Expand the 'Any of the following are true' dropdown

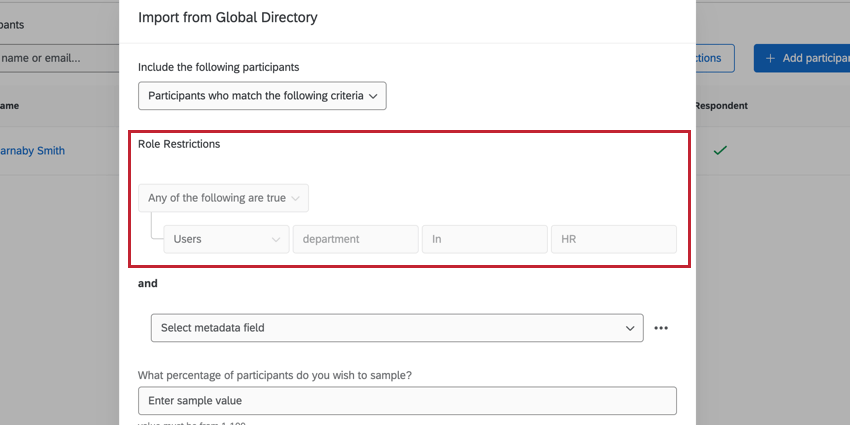[x=224, y=198]
